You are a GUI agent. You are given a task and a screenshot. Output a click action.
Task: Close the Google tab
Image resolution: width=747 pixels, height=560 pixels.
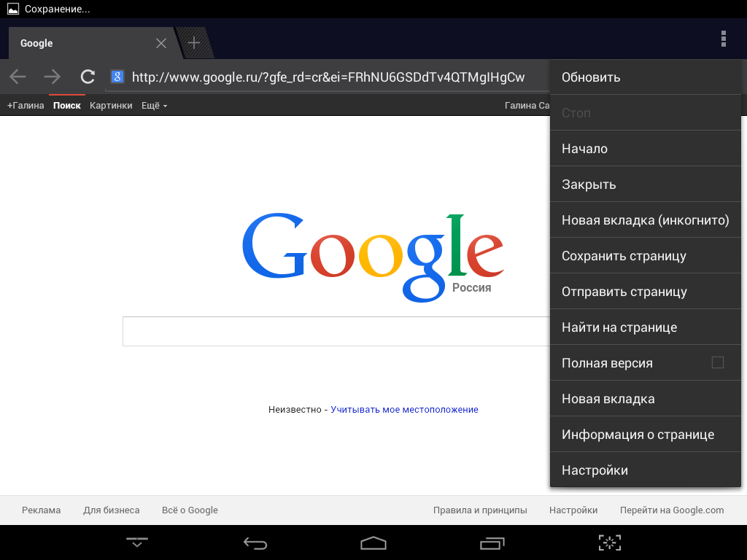(x=161, y=43)
